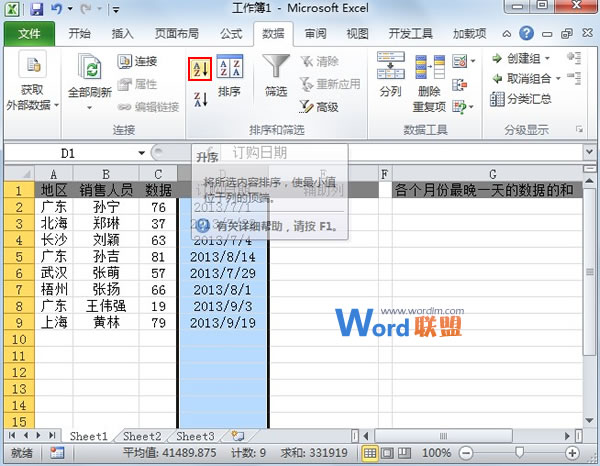Open What-If Analysis dropdown arrow
Screen dimensions: 600x466
472,107
